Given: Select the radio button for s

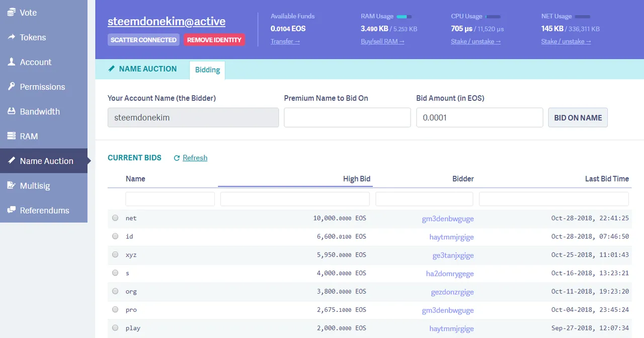Looking at the screenshot, I should pos(115,273).
